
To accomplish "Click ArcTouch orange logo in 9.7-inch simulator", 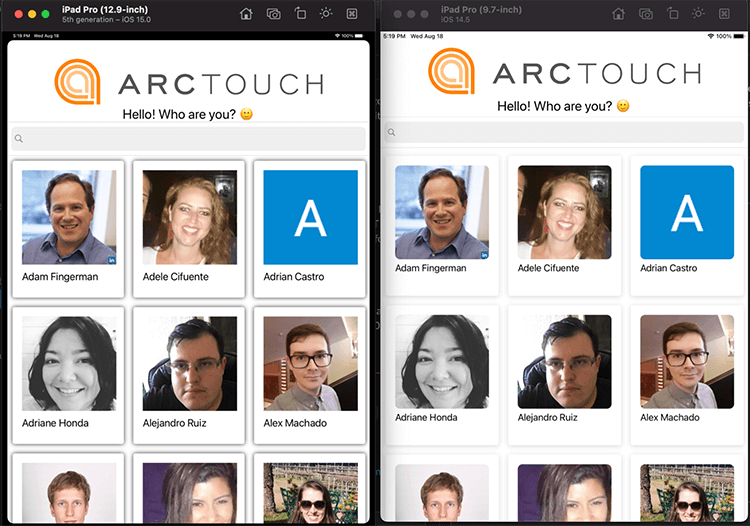I will pyautogui.click(x=451, y=71).
